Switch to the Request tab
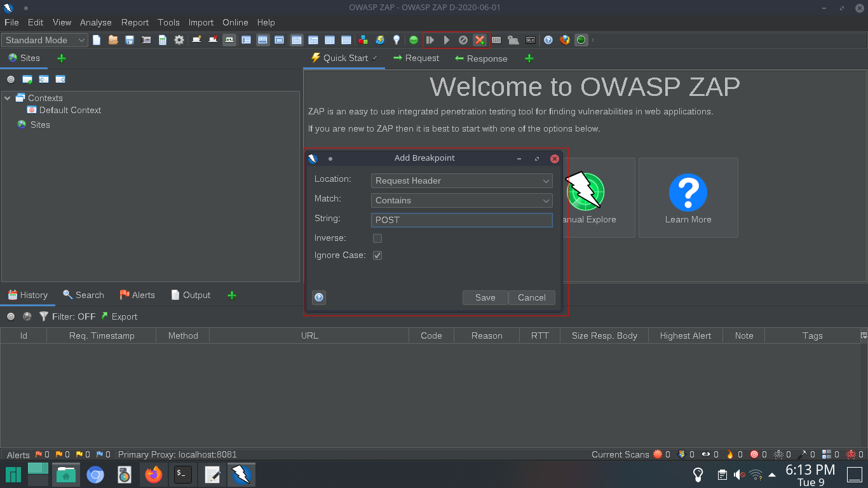The image size is (868, 488). tap(416, 58)
